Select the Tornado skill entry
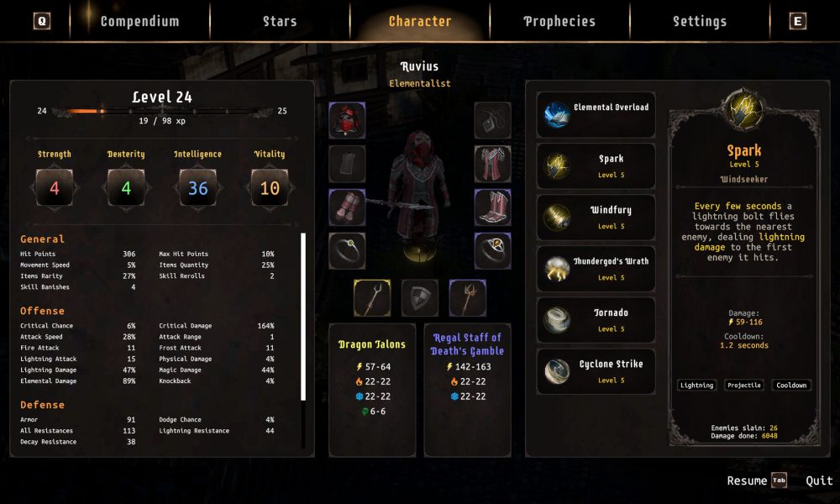 pos(596,320)
